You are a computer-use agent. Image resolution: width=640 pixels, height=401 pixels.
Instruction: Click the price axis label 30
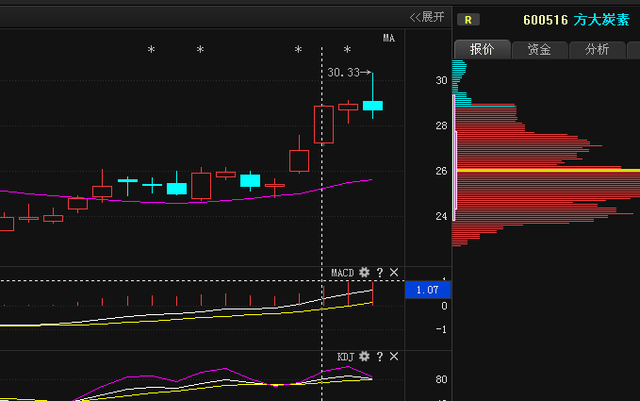pyautogui.click(x=441, y=80)
